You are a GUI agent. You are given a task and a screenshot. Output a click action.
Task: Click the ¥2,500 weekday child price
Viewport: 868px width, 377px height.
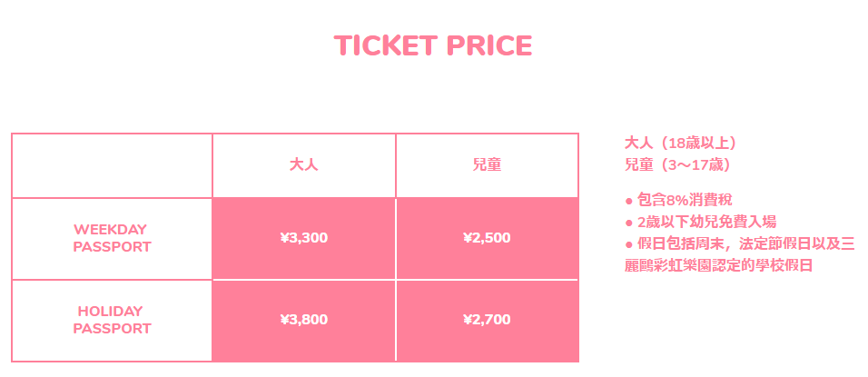(487, 238)
